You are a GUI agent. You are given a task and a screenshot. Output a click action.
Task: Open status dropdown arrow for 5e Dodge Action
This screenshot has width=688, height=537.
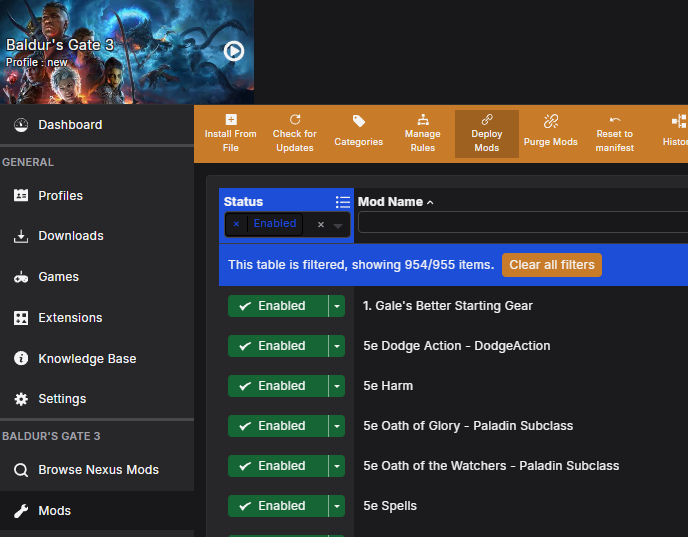point(337,346)
